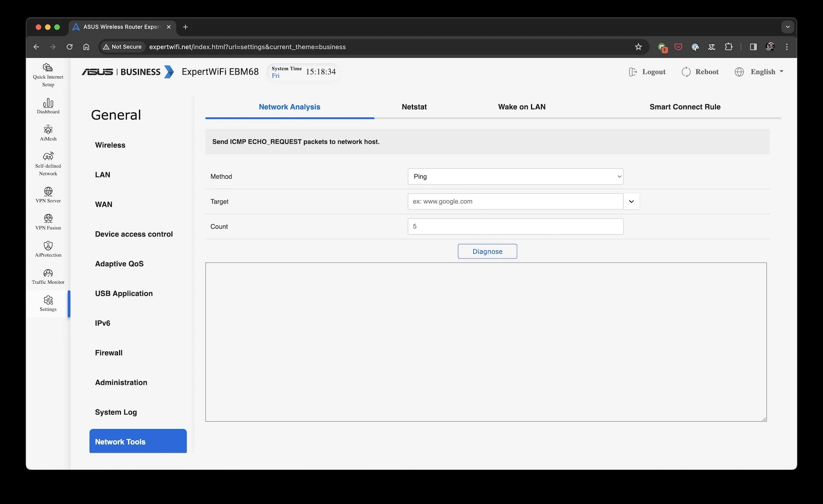Open WAN settings menu
This screenshot has width=823, height=504.
coord(103,204)
